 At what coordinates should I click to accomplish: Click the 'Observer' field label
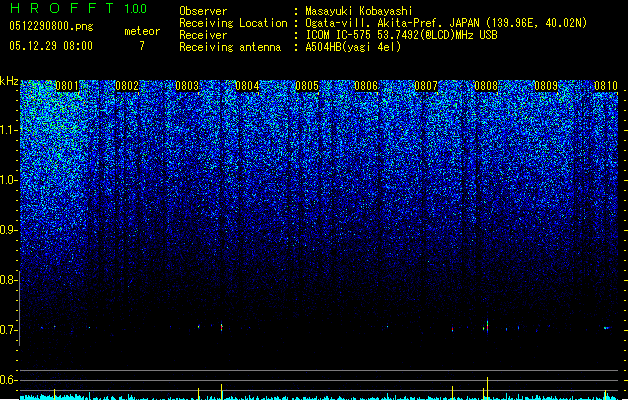tap(203, 11)
